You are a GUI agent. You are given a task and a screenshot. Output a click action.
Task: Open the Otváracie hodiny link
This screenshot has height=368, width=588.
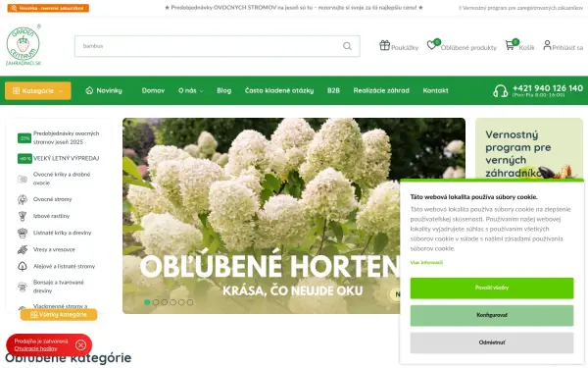(x=35, y=348)
